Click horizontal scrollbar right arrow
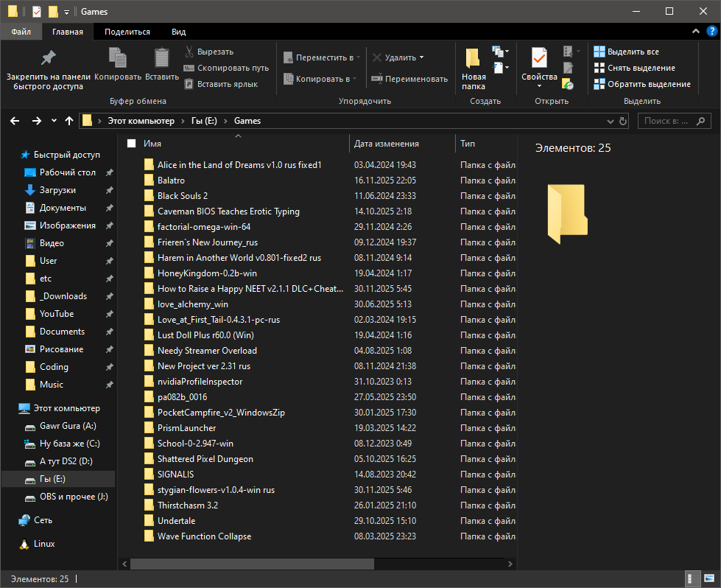721x588 pixels. (510, 564)
